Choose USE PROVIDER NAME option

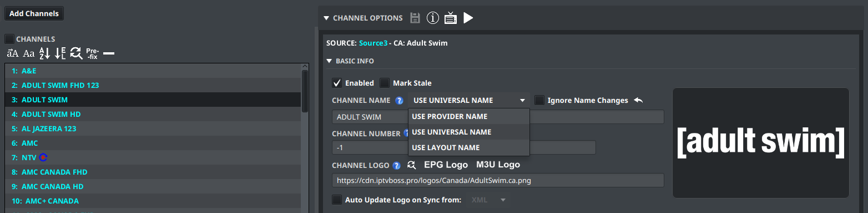(469, 116)
